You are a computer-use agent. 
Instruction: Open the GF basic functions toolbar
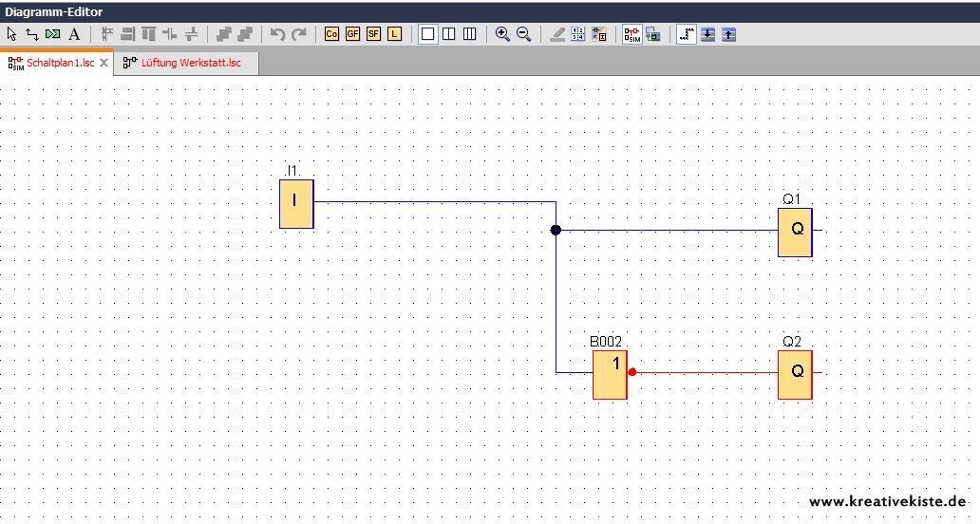coord(352,34)
